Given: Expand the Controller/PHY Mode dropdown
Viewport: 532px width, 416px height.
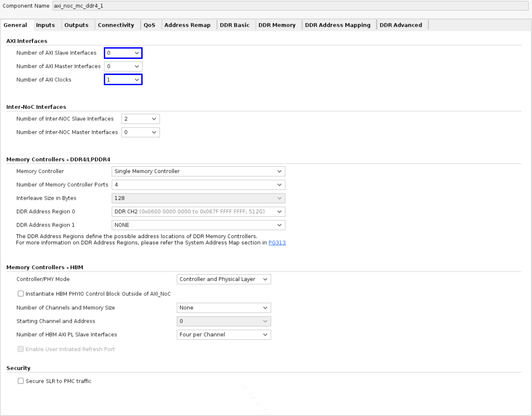Looking at the screenshot, I should (224, 280).
